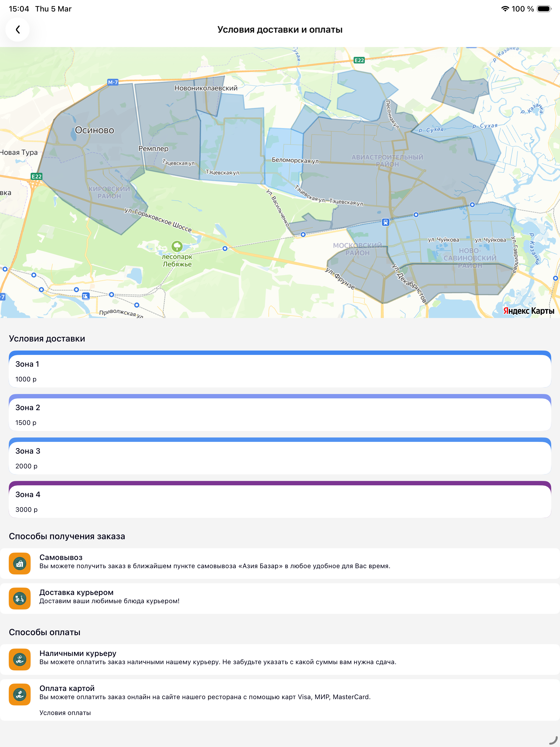This screenshot has width=560, height=747.
Task: Tap the Оплата картой icon
Action: [x=20, y=694]
